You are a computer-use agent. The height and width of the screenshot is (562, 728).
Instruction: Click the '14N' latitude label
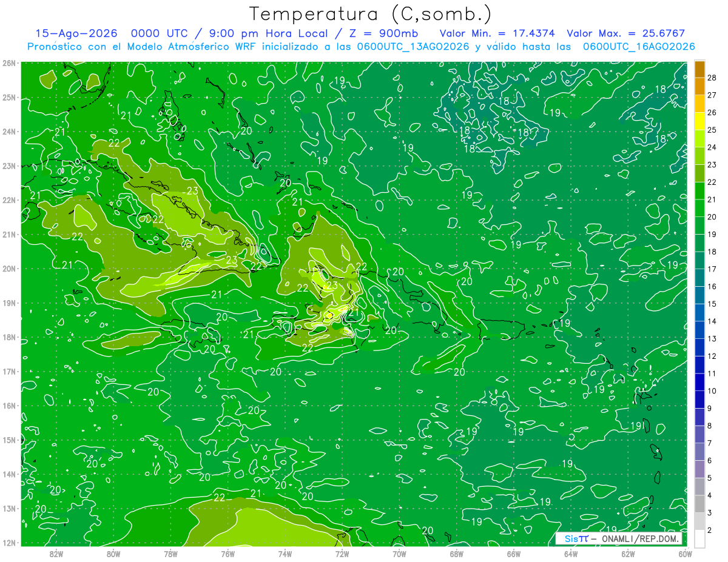tap(9, 474)
